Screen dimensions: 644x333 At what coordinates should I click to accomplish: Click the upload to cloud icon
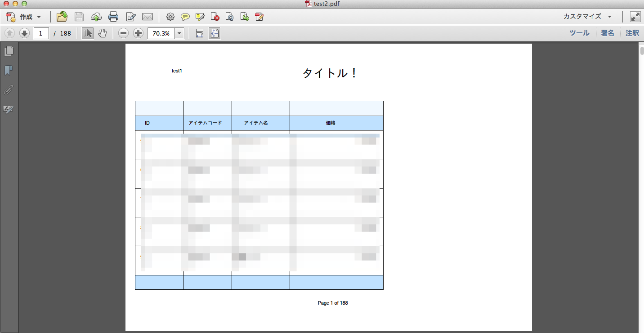(96, 17)
